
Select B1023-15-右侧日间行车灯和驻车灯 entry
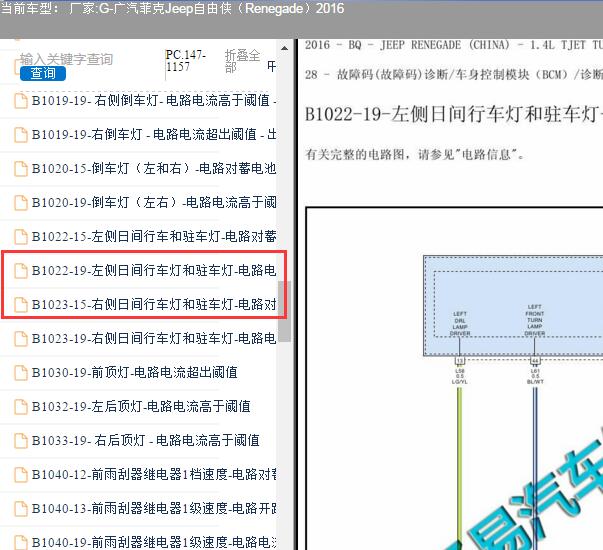153,304
